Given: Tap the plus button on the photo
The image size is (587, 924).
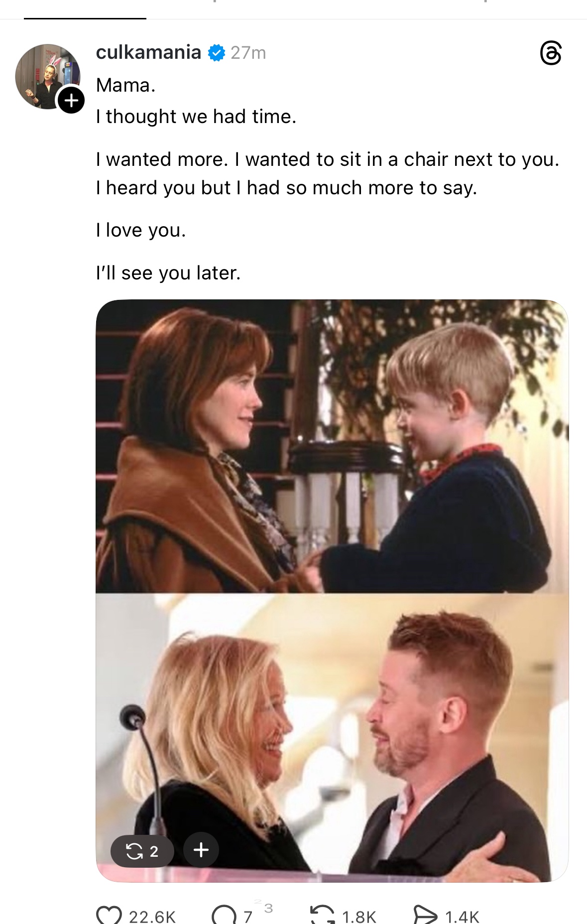Looking at the screenshot, I should [201, 850].
